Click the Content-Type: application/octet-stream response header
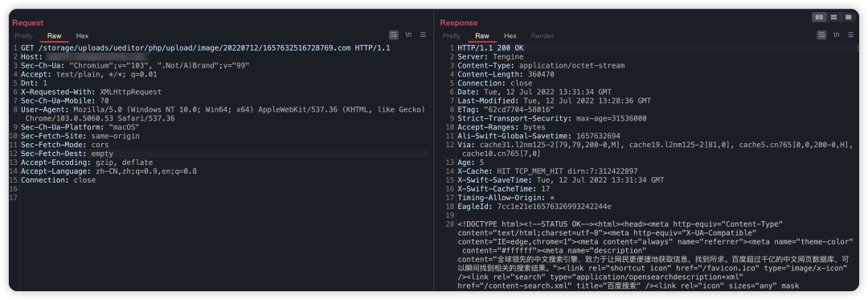 point(540,65)
